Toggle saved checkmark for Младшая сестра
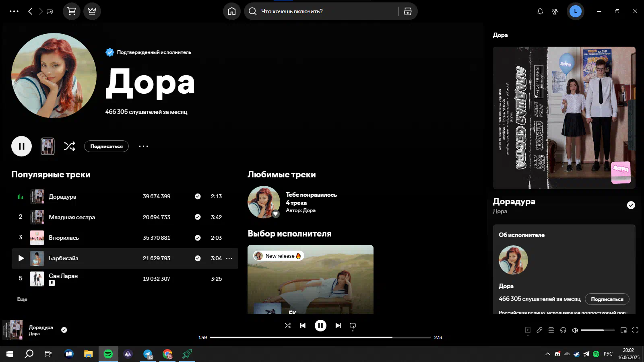Screen dimensions: 644x362 (198, 217)
